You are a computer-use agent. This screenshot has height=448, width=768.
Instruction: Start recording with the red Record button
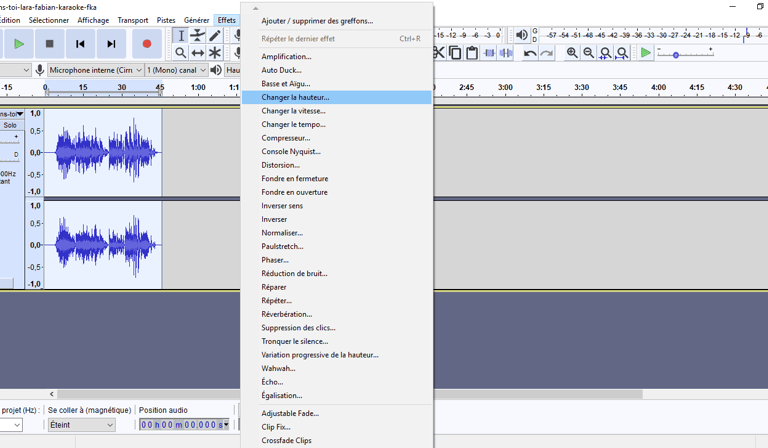pyautogui.click(x=146, y=44)
